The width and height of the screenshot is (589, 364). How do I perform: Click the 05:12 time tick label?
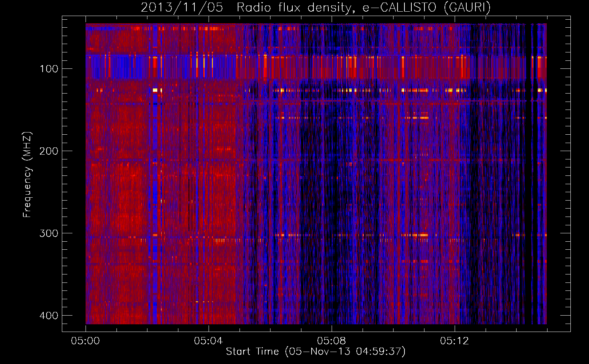coord(455,341)
